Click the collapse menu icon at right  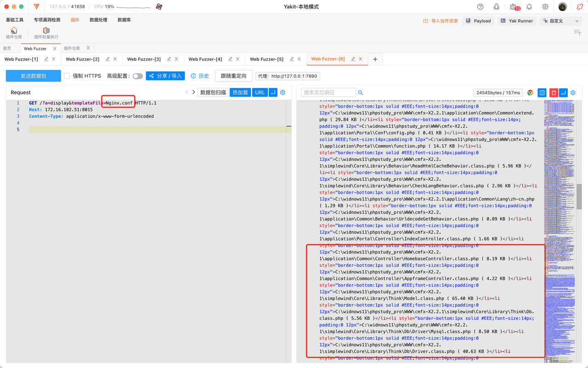(577, 33)
